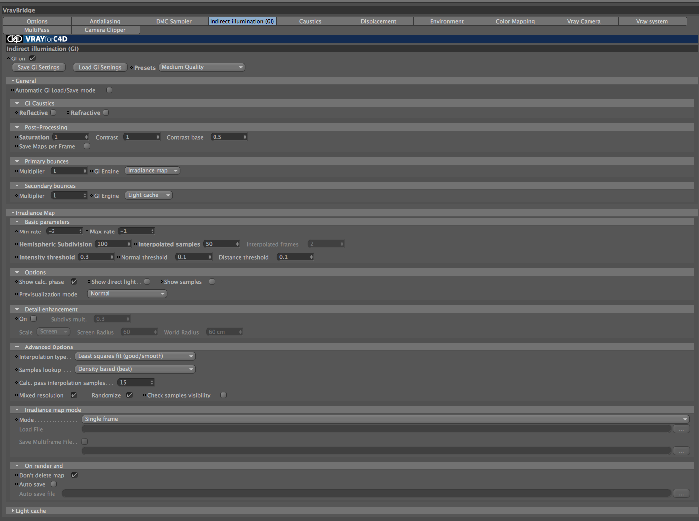Click Primary bounces Multiplier field

[69, 171]
